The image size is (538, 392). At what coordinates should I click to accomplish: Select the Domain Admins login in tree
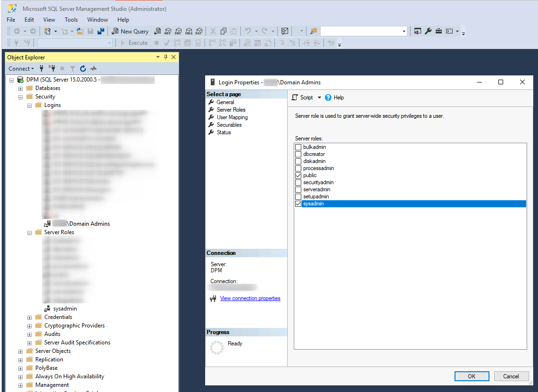(x=81, y=224)
